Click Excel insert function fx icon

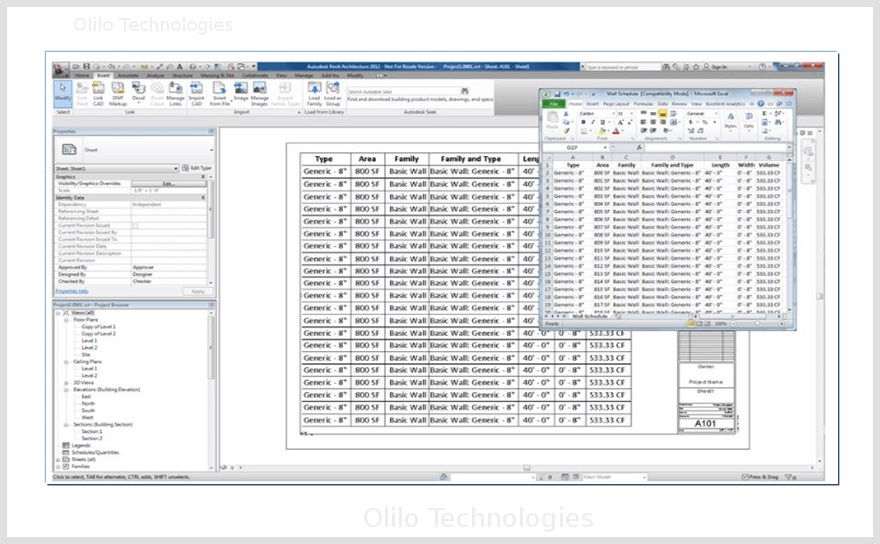tap(639, 147)
